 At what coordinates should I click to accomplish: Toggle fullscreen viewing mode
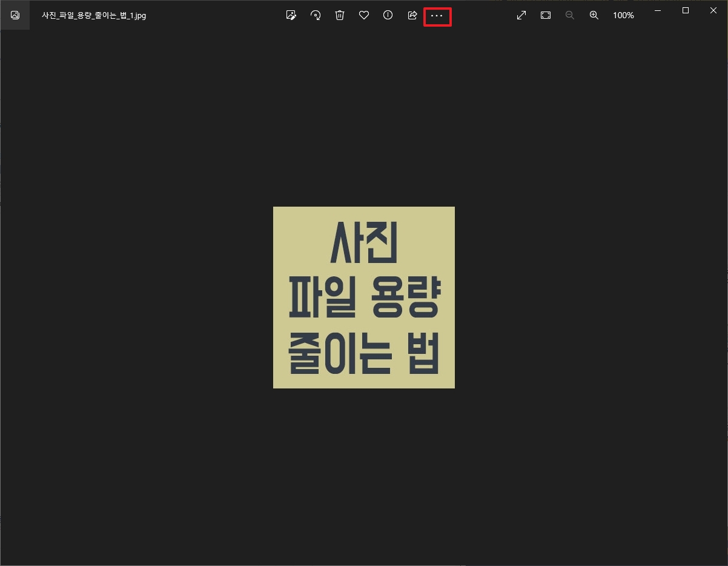521,15
